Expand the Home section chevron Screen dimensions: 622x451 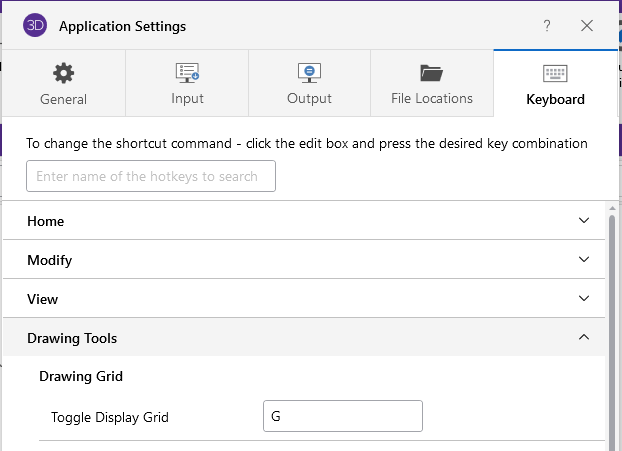click(584, 221)
